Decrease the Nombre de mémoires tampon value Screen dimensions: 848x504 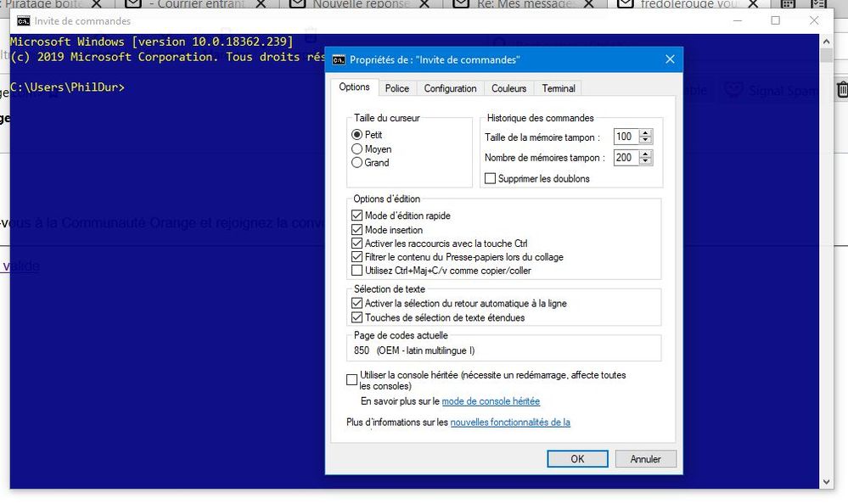[x=645, y=161]
